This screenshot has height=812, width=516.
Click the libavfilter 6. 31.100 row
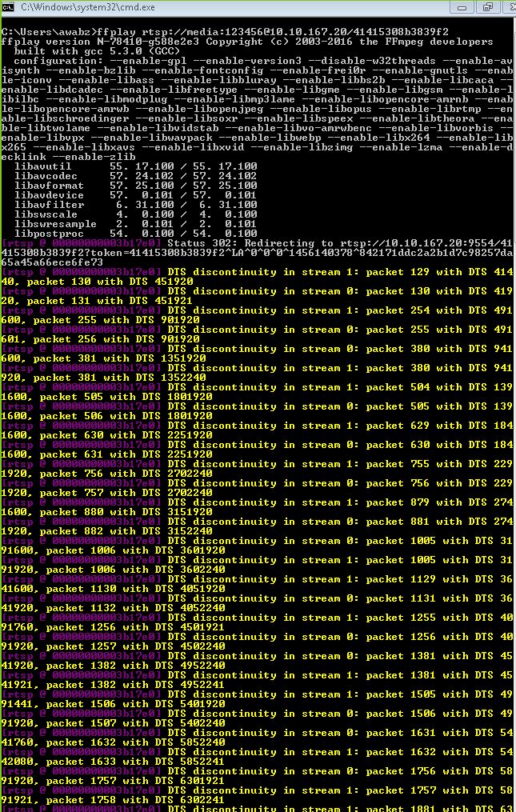tap(136, 205)
